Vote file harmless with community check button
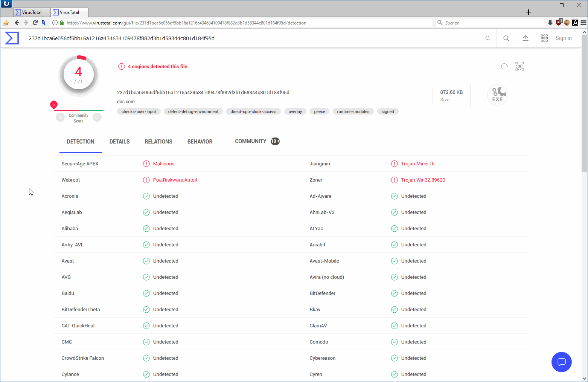 tap(97, 118)
